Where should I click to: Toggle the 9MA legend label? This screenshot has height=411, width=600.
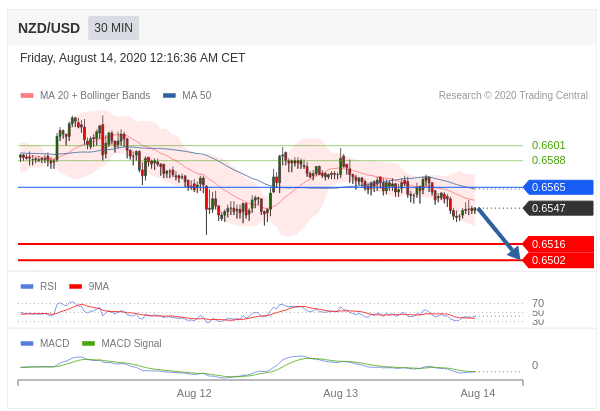[99, 286]
